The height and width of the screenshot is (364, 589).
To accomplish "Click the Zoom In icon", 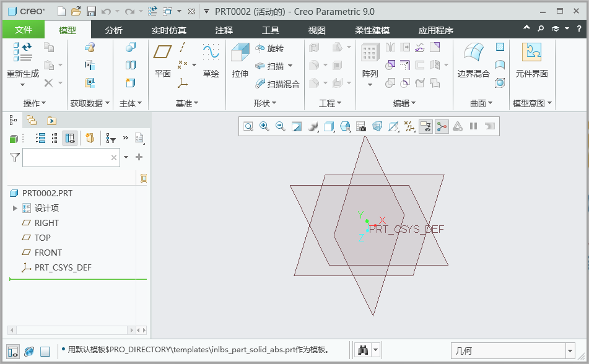I will 264,126.
